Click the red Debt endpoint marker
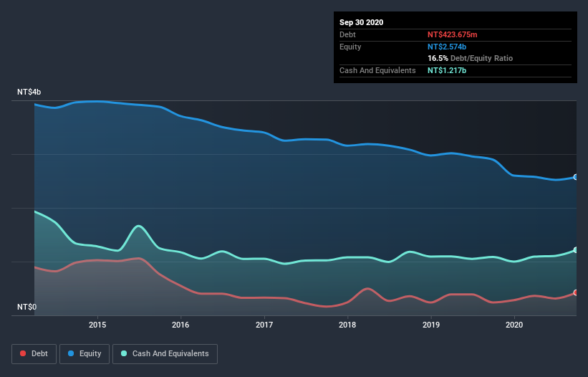The width and height of the screenshot is (588, 377). [x=576, y=292]
